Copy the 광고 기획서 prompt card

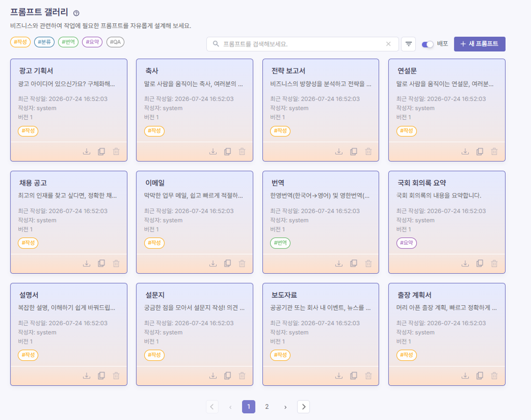click(x=101, y=151)
